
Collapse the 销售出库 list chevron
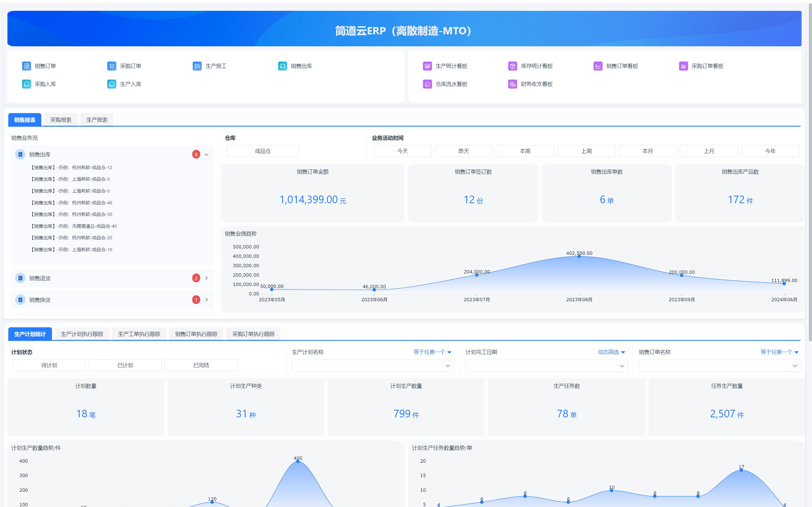[x=206, y=155]
